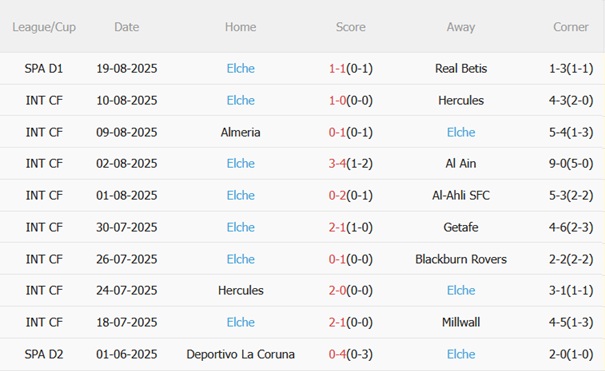Image resolution: width=605 pixels, height=371 pixels.
Task: Open the Elche link in the 09-08-2025 Almeria row
Action: point(461,132)
